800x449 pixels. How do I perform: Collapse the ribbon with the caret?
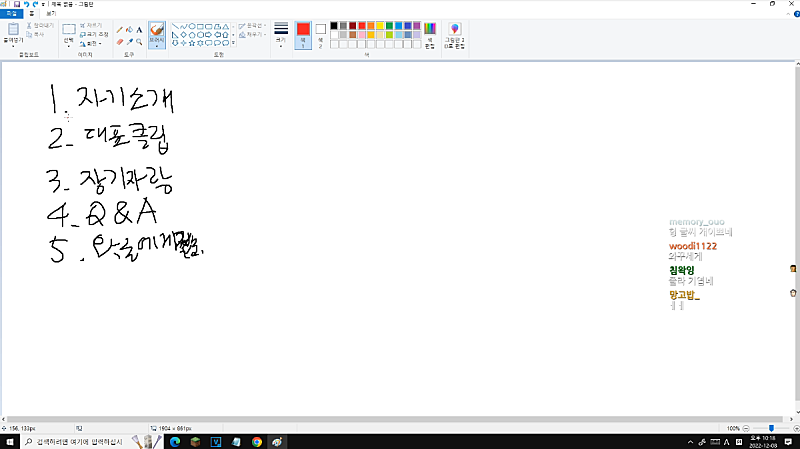coord(788,14)
